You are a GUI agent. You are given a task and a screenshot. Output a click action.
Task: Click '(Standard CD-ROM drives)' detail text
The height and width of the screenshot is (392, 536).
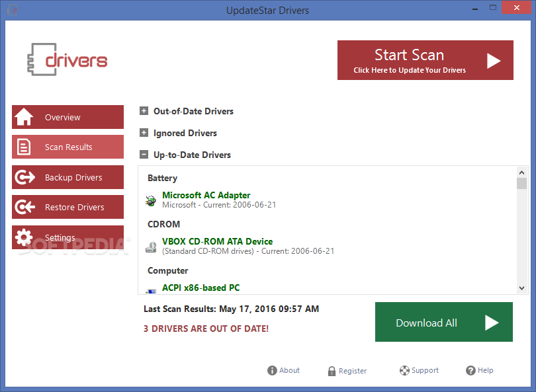coord(208,251)
